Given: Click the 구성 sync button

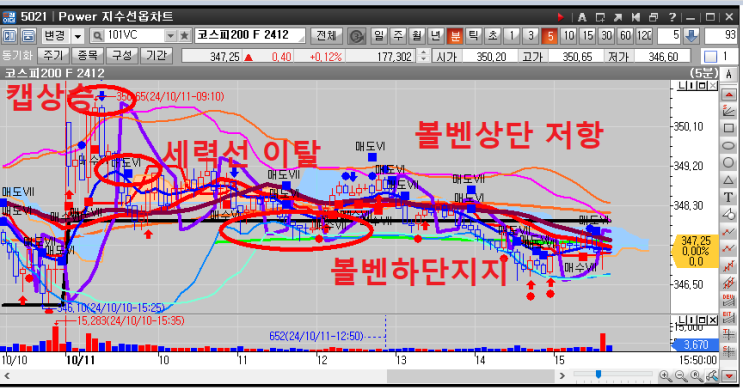Looking at the screenshot, I should [x=122, y=56].
